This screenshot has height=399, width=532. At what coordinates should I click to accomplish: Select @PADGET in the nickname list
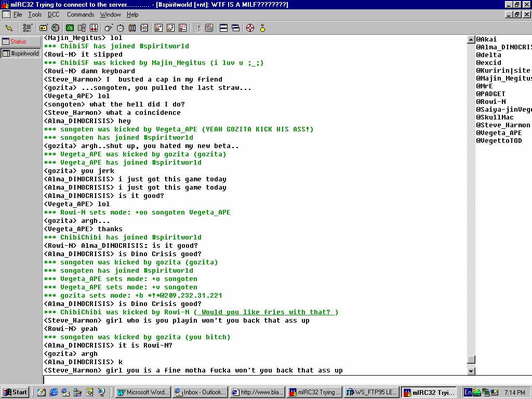click(x=490, y=94)
